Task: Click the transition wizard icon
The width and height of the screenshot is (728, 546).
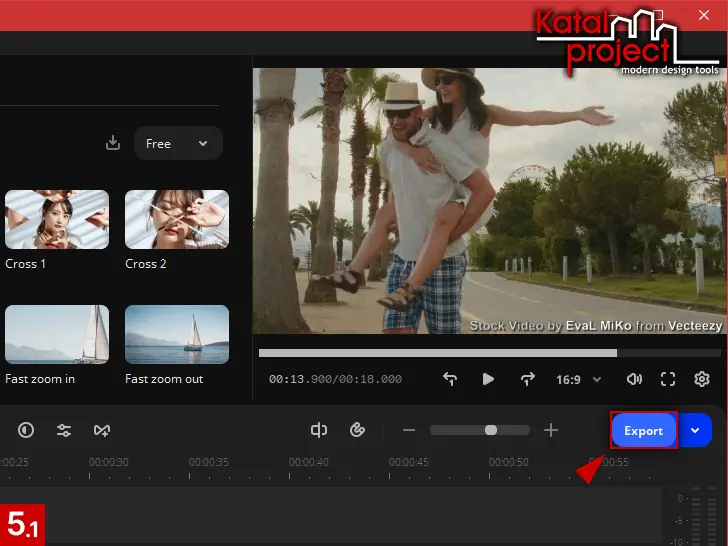Action: click(x=101, y=430)
